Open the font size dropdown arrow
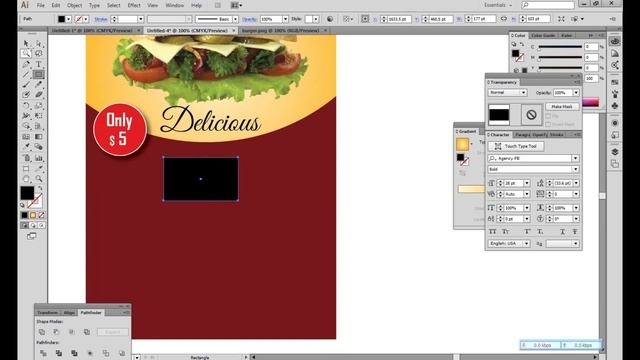Viewport: 640px width, 360px height. [527, 183]
